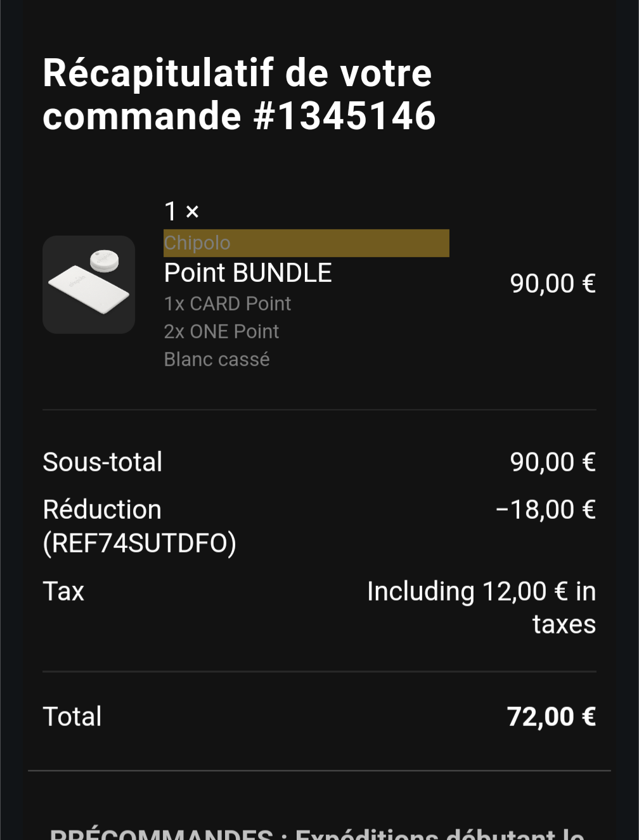Select the discount code REF74SUTDFO

[x=139, y=544]
